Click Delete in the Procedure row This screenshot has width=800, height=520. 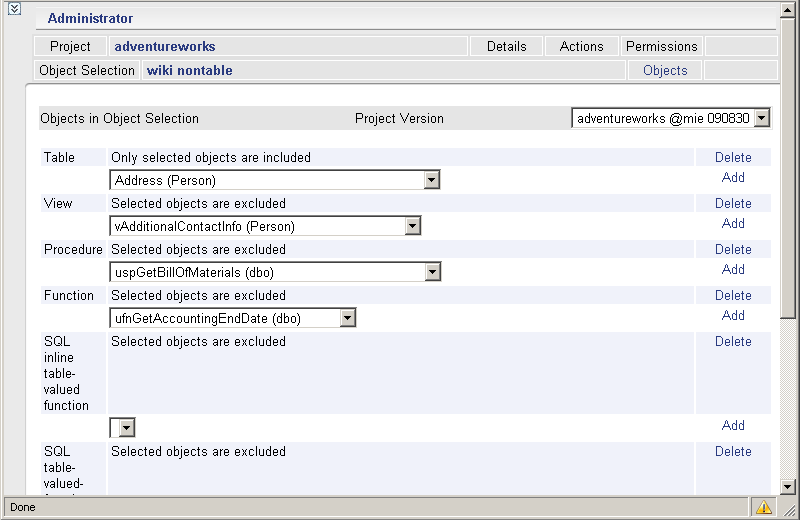click(733, 249)
